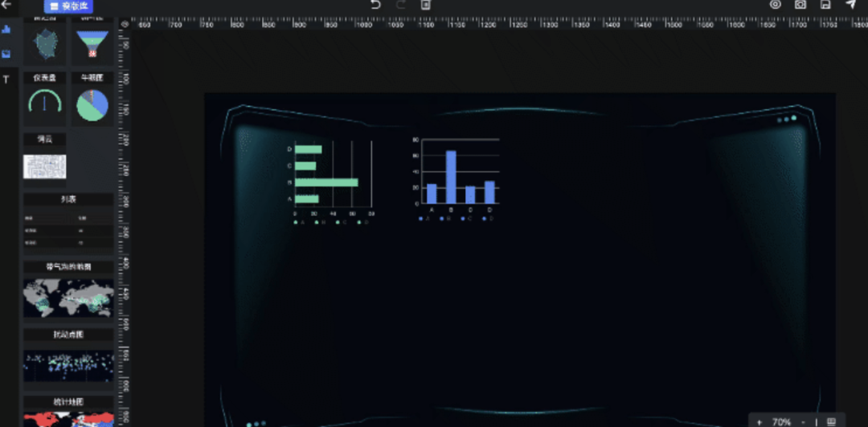Screen dimensions: 868x427
Task: Select the image/media category sidebar icon
Action: [6, 54]
